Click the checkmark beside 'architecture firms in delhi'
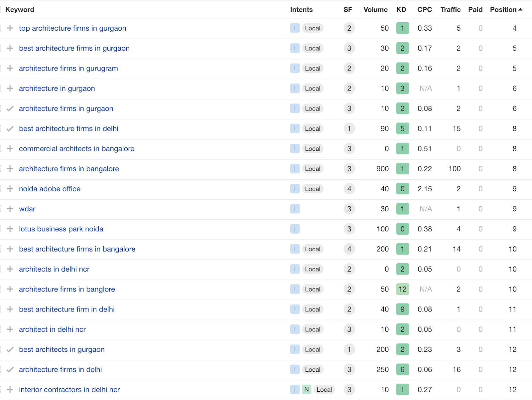Screen dimensions: 532x400 coord(10,369)
